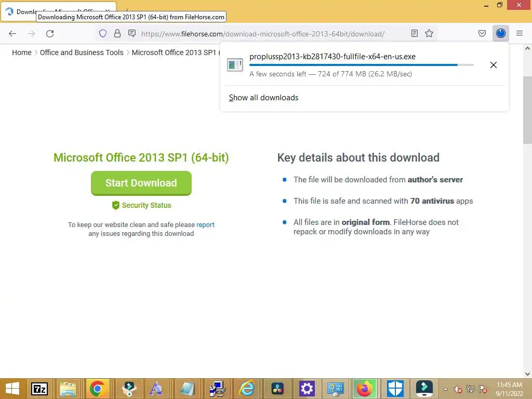Viewport: 532px width, 399px height.
Task: Launch 7-Zip from the taskbar
Action: click(39, 389)
